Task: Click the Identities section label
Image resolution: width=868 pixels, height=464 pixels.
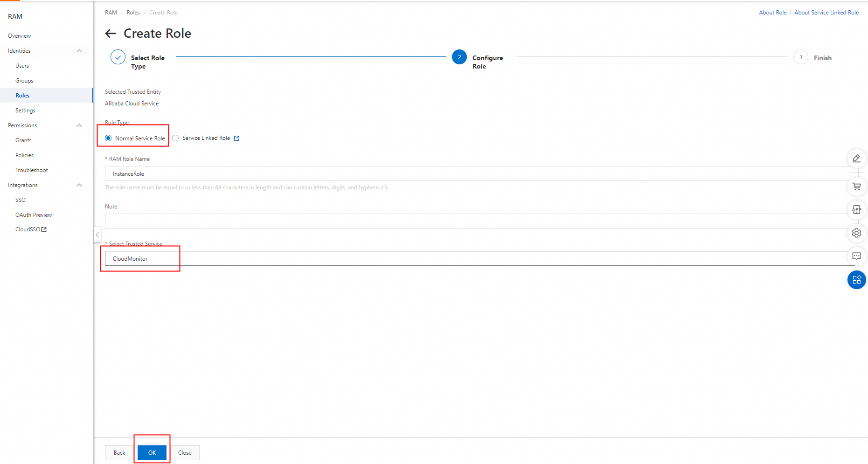Action: [x=19, y=51]
